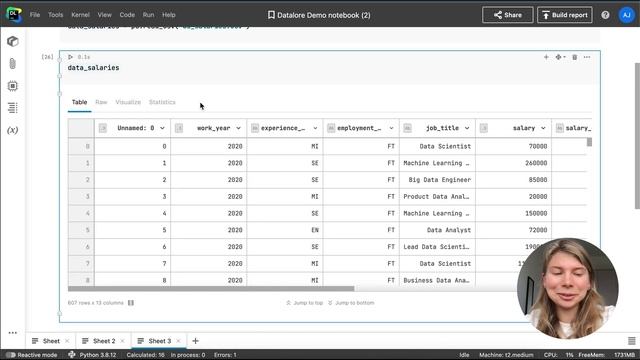This screenshot has height=360, width=640.
Task: Open the Tools menu
Action: [x=56, y=15]
